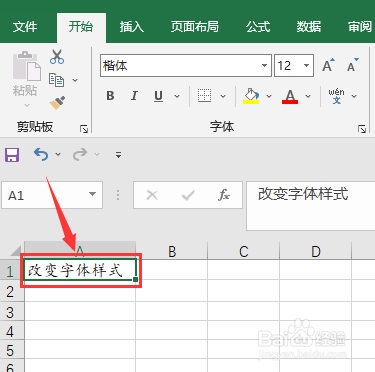Select the Format Painter brush

57,103
